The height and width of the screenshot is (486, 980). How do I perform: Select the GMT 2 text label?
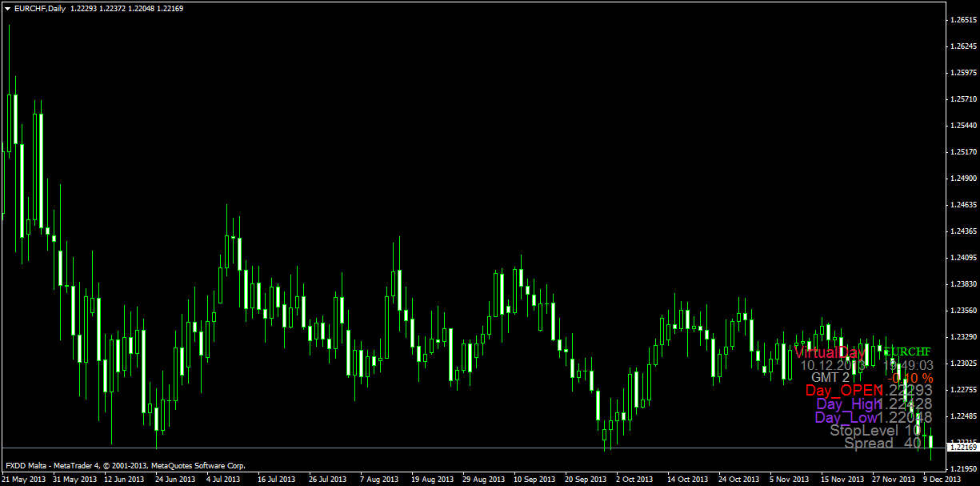[x=830, y=377]
